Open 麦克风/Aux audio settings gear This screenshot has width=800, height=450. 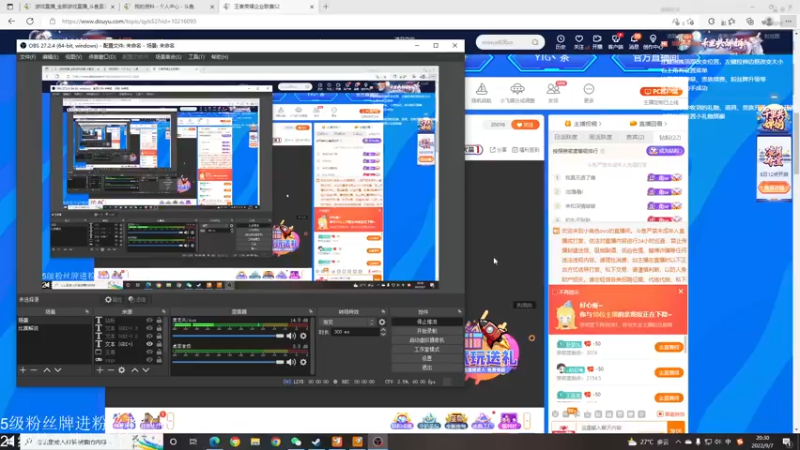(x=303, y=336)
